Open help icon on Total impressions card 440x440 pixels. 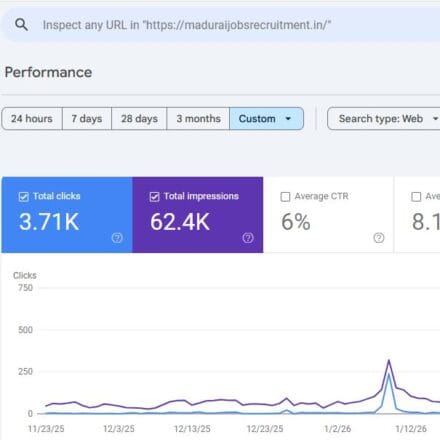tap(248, 238)
